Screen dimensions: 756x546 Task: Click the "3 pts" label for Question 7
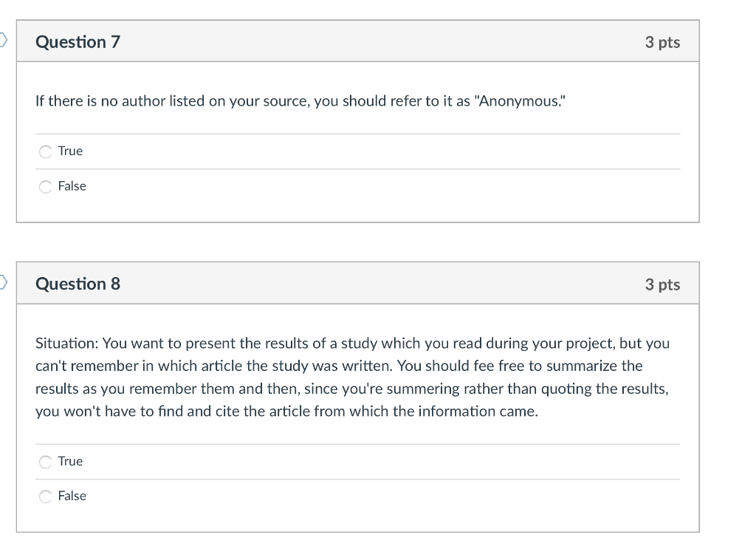pos(663,42)
